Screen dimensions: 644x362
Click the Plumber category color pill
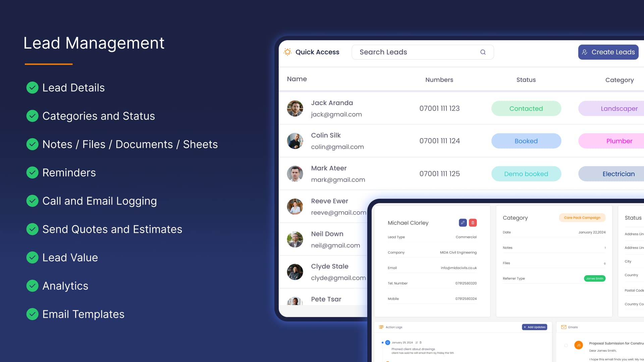(x=619, y=141)
